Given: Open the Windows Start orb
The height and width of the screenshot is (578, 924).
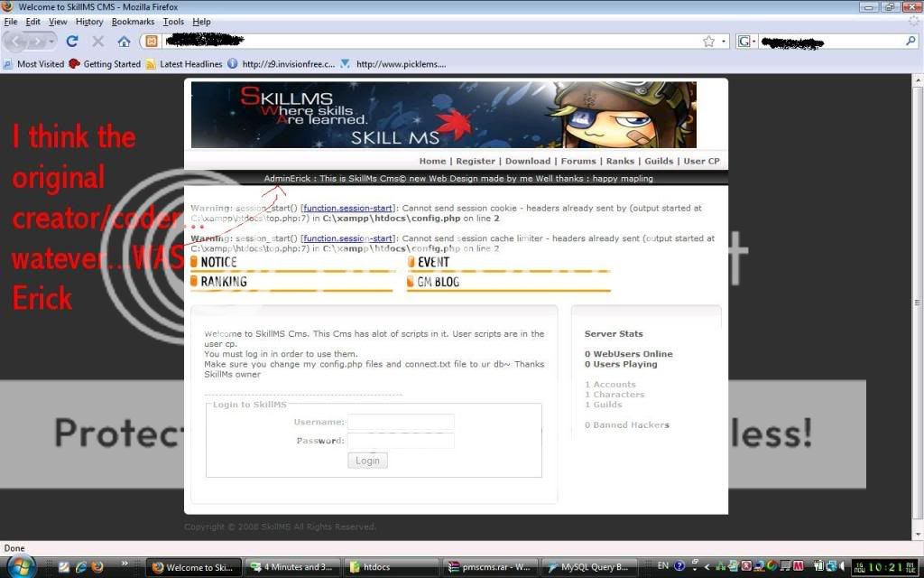Looking at the screenshot, I should pyautogui.click(x=20, y=566).
